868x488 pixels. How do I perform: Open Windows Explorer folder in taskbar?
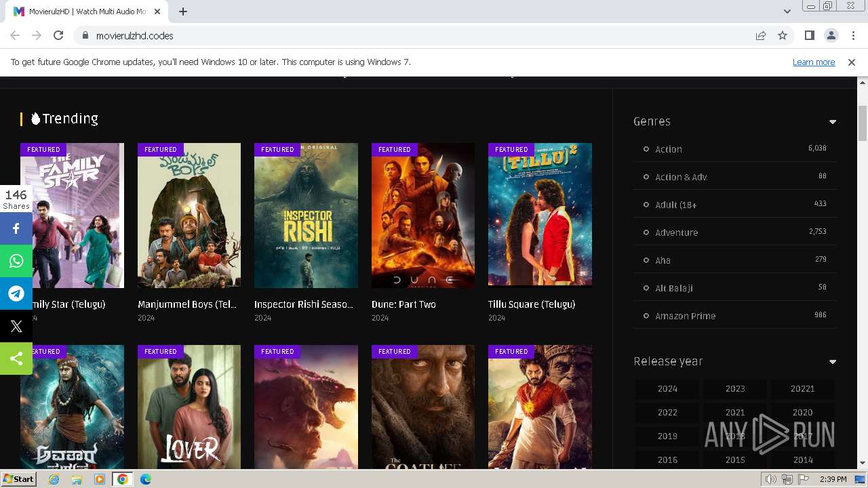click(x=77, y=479)
